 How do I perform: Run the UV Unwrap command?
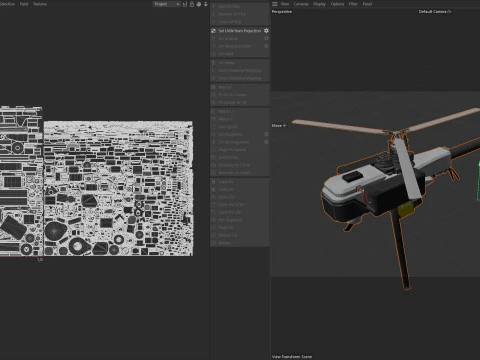(x=240, y=38)
